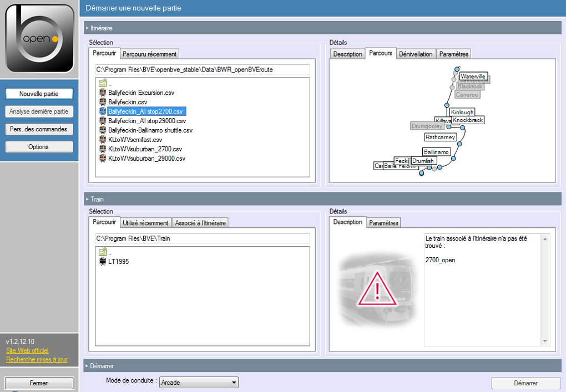Viewport: 566px width, 392px height.
Task: Click parent directory '..' in train list
Action: [110, 252]
